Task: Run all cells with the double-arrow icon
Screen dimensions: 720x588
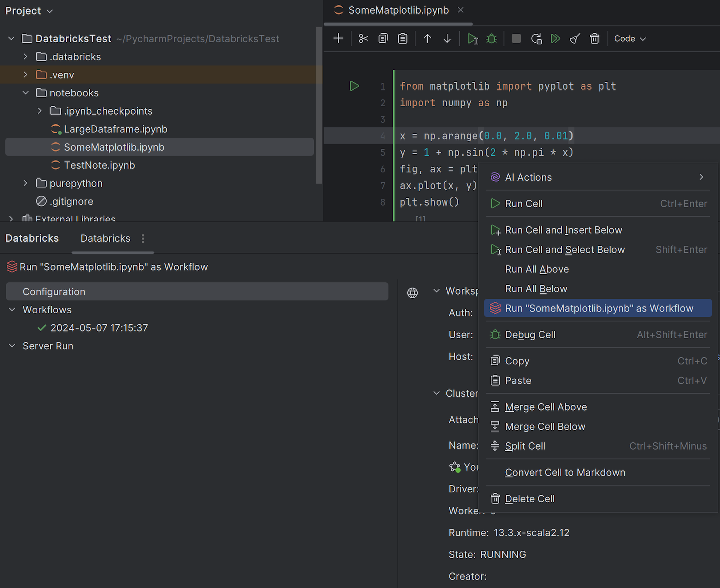Action: [556, 38]
